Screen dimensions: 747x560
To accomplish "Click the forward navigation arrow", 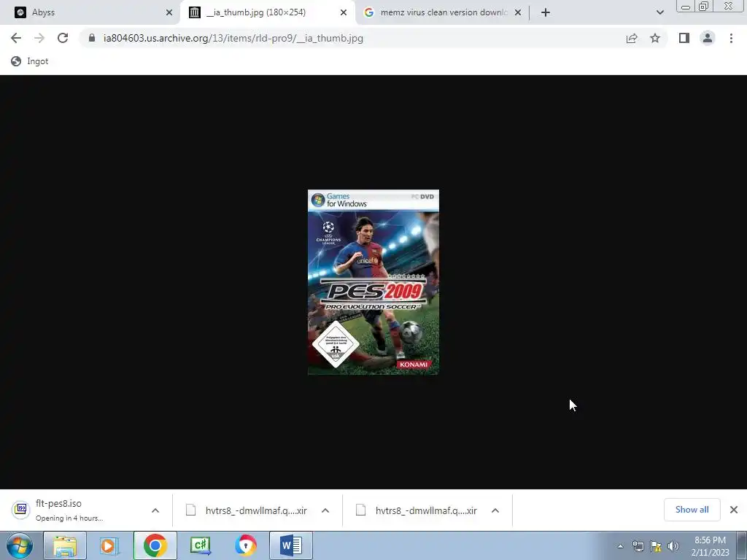I will coord(39,38).
